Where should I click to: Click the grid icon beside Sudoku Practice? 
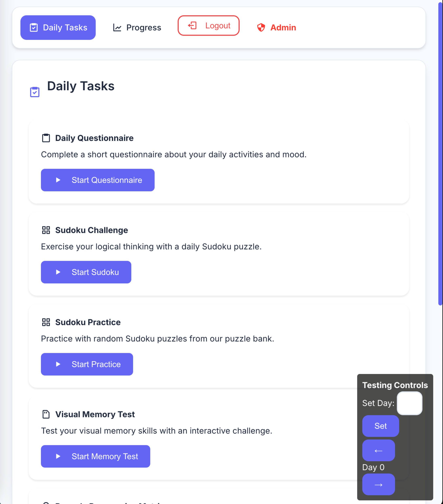point(46,322)
